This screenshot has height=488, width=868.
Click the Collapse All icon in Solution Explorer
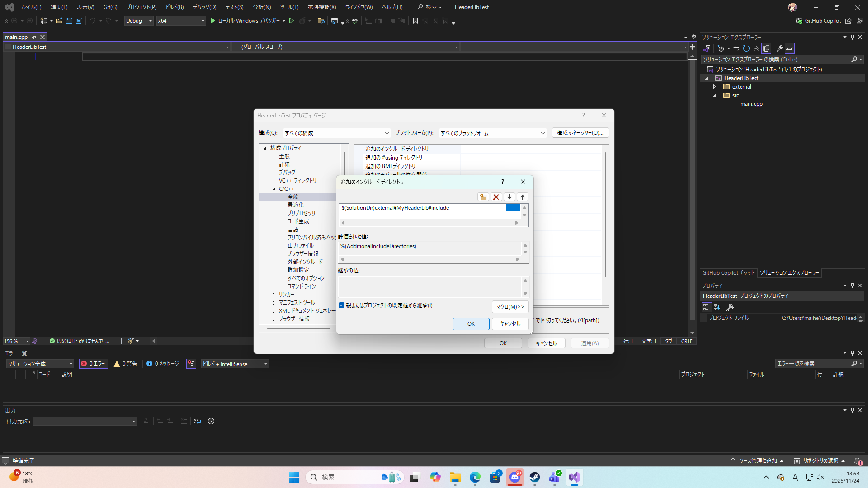(756, 48)
